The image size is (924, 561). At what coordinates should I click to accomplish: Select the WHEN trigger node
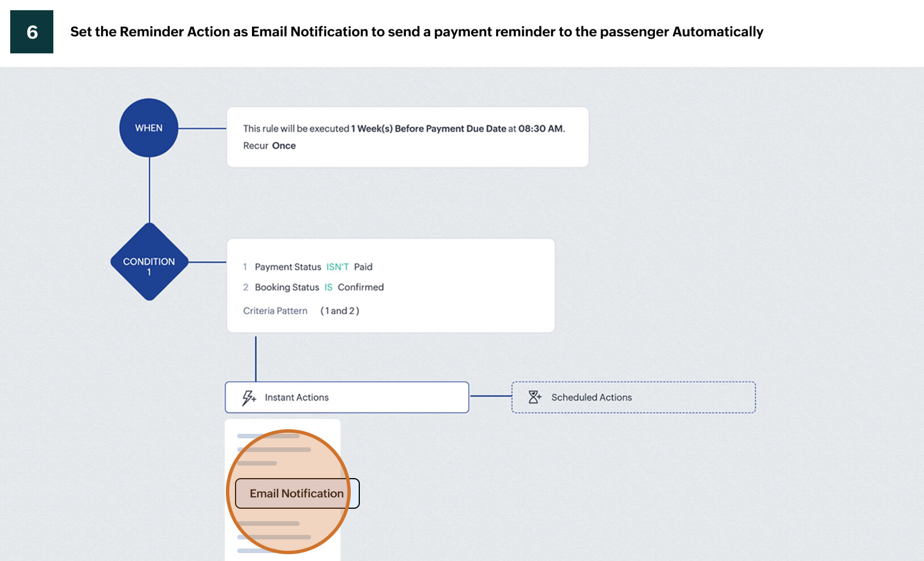(x=148, y=128)
